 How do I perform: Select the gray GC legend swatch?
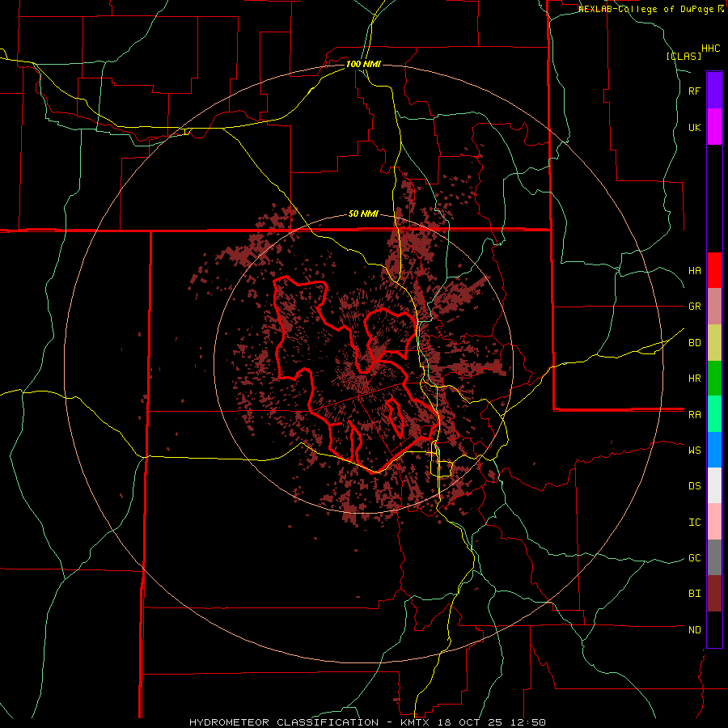coord(714,557)
